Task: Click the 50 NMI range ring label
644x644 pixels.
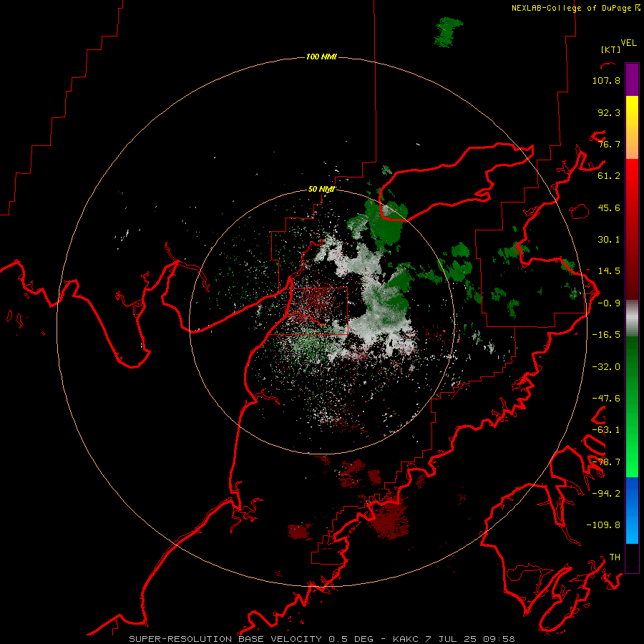Action: click(321, 190)
